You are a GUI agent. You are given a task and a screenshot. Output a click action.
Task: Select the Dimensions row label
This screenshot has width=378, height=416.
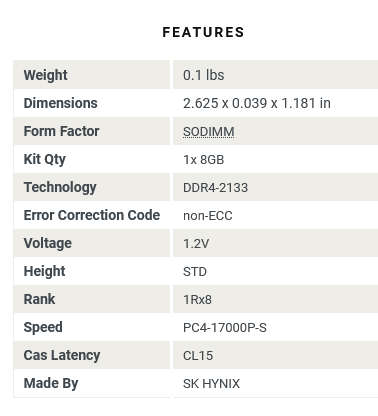point(60,103)
